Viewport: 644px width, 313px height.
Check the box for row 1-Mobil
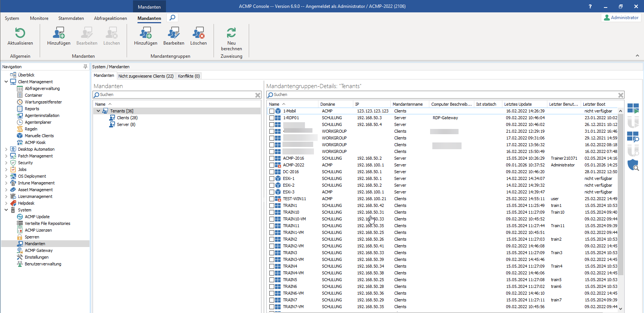pyautogui.click(x=272, y=111)
